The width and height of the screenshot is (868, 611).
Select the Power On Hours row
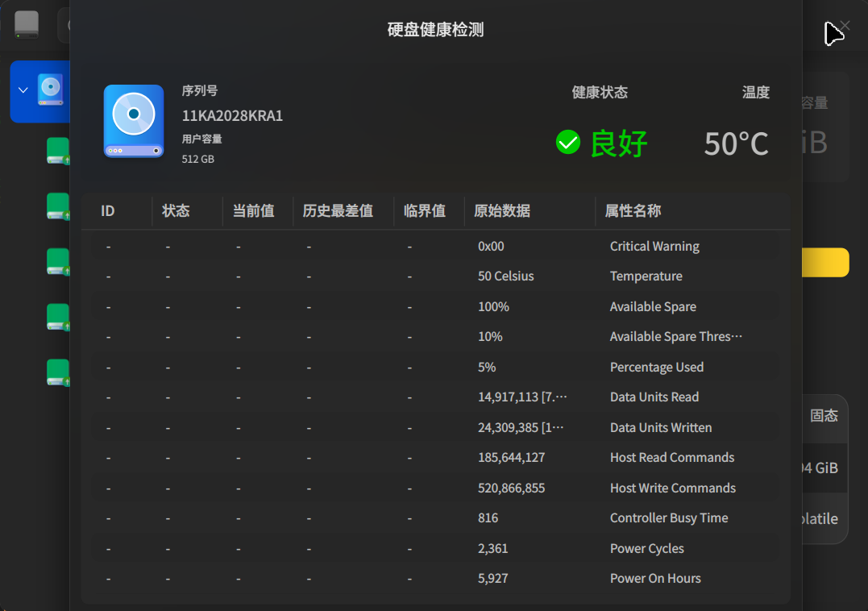point(435,578)
